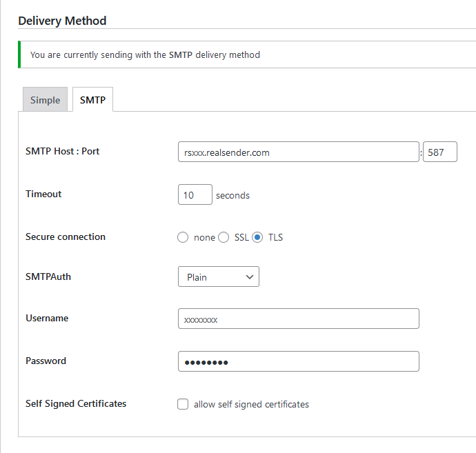
Task: Click the 'Secure connection' row label
Action: click(x=66, y=236)
